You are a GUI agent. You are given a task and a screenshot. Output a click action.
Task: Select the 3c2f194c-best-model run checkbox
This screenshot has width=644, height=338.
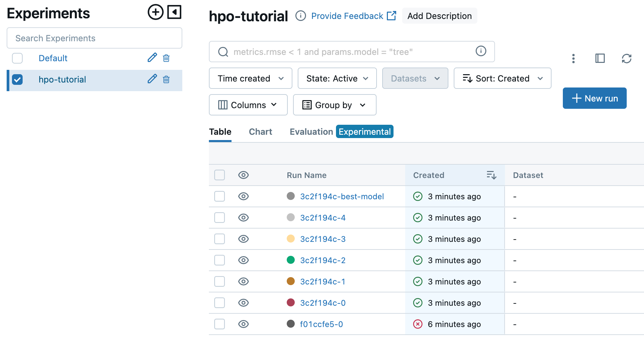coord(220,196)
